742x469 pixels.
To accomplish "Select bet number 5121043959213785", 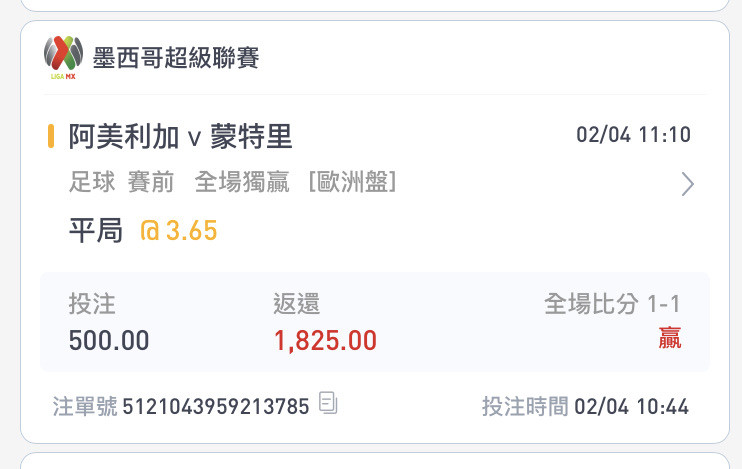I will tap(216, 407).
